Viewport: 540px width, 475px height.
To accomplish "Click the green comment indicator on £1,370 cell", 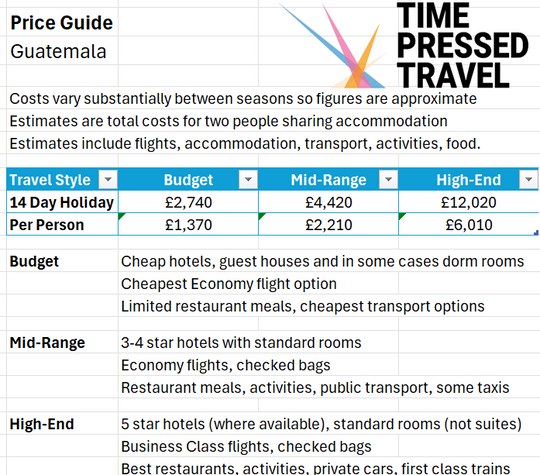I will 121,216.
